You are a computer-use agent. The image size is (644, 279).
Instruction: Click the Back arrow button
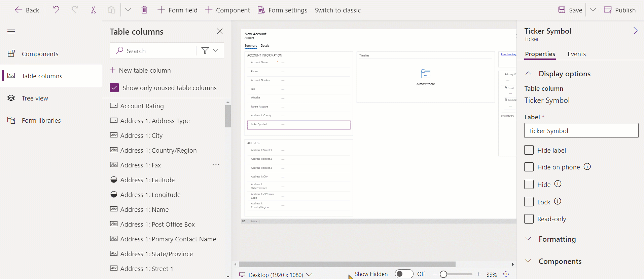click(x=27, y=10)
